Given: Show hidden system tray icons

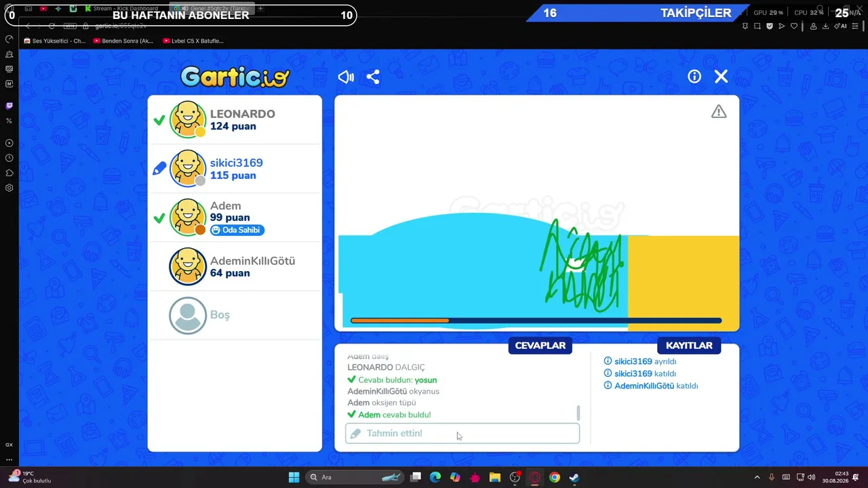Looking at the screenshot, I should pyautogui.click(x=757, y=477).
